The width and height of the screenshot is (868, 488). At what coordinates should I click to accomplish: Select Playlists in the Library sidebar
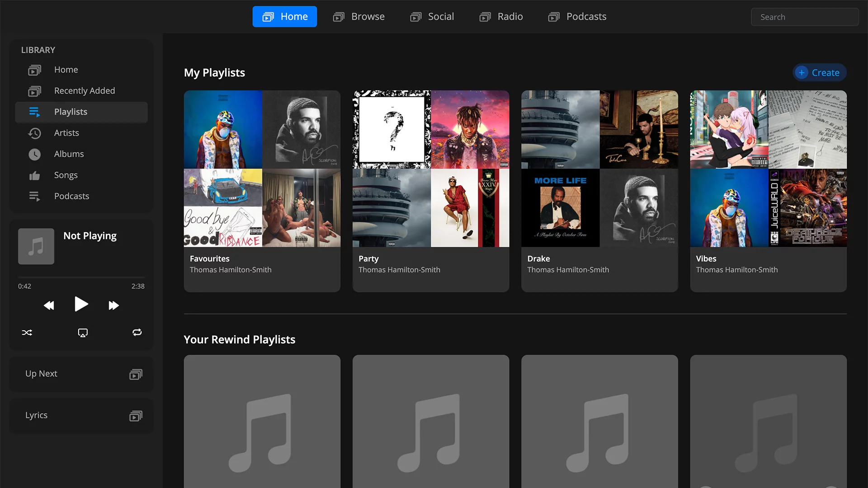pyautogui.click(x=81, y=112)
